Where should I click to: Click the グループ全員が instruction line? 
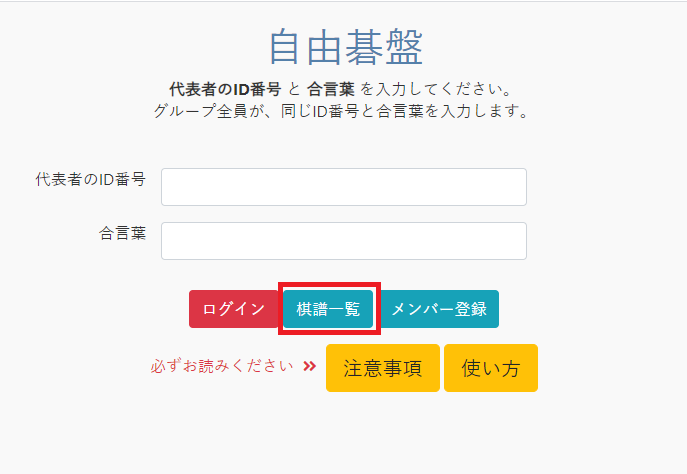pos(341,111)
